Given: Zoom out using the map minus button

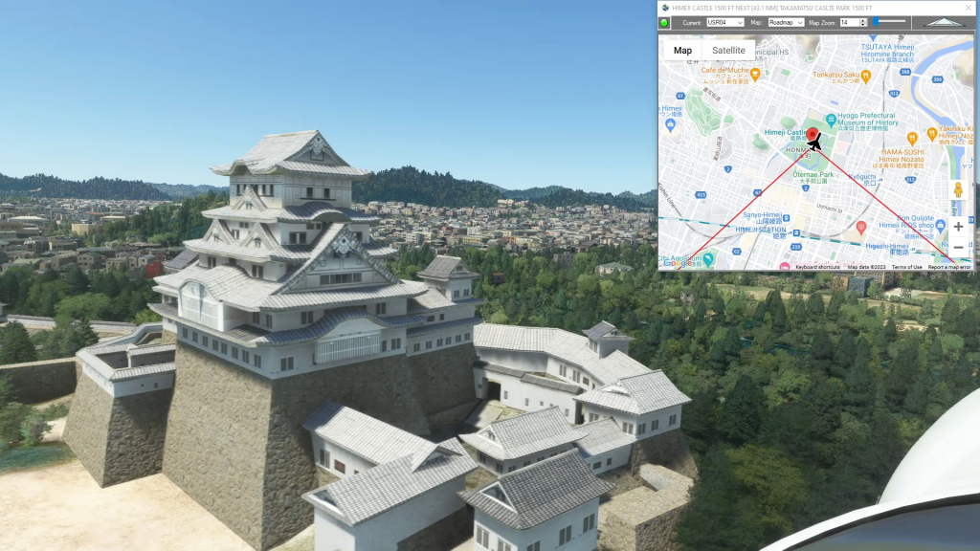Looking at the screenshot, I should 958,248.
